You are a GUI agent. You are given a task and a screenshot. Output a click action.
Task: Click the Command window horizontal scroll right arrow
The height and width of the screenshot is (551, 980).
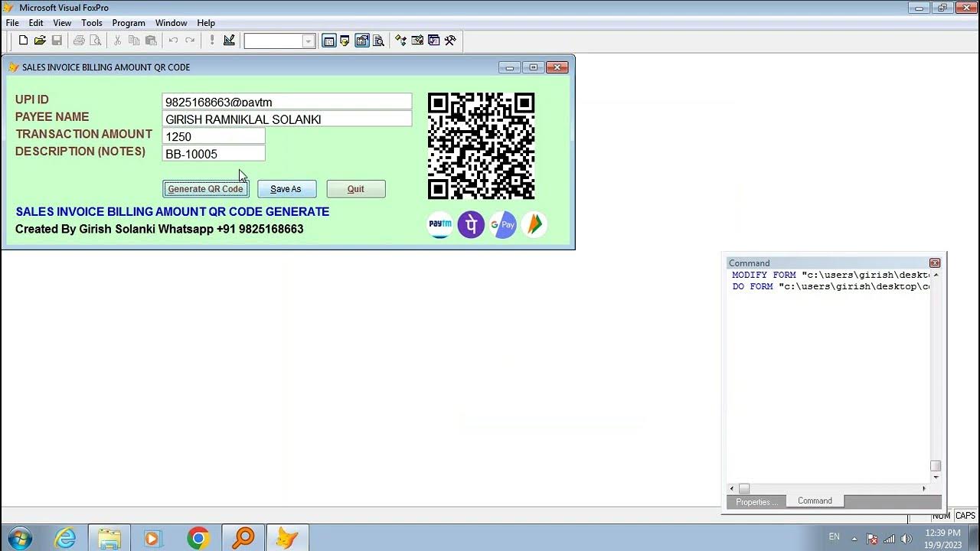924,488
